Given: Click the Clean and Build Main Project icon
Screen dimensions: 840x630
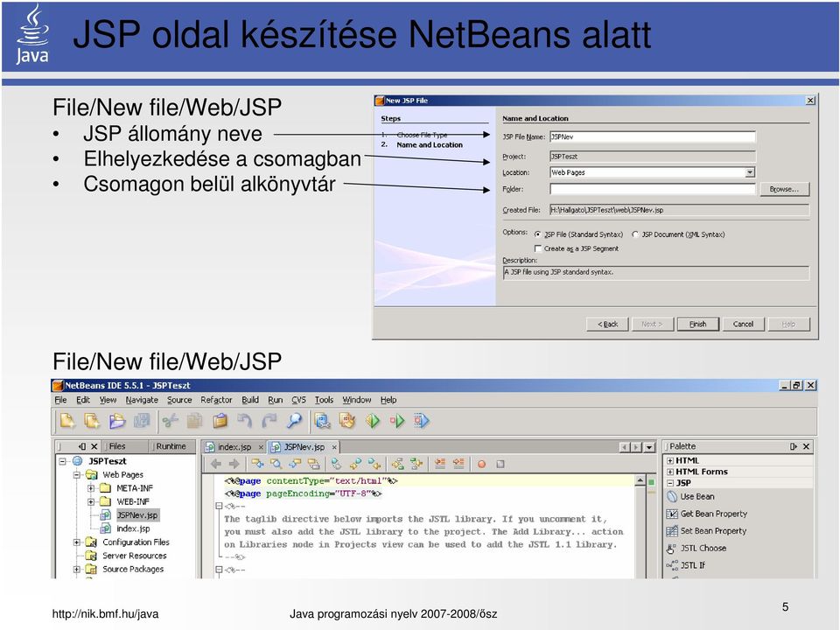Looking at the screenshot, I should 347,421.
